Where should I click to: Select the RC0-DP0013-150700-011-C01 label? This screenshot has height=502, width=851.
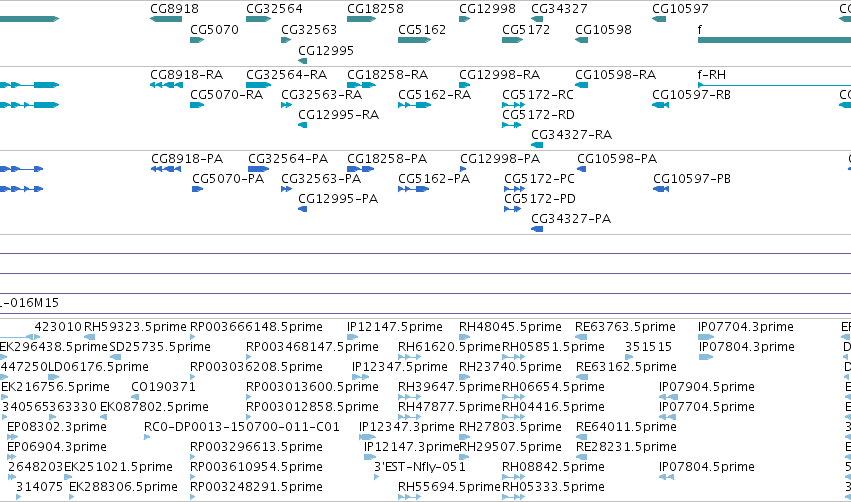pos(242,427)
